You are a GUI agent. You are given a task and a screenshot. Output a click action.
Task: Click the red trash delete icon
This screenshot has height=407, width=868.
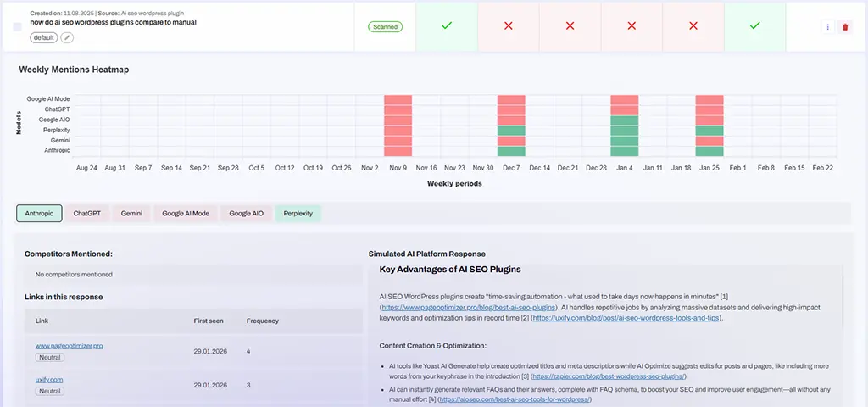click(844, 27)
